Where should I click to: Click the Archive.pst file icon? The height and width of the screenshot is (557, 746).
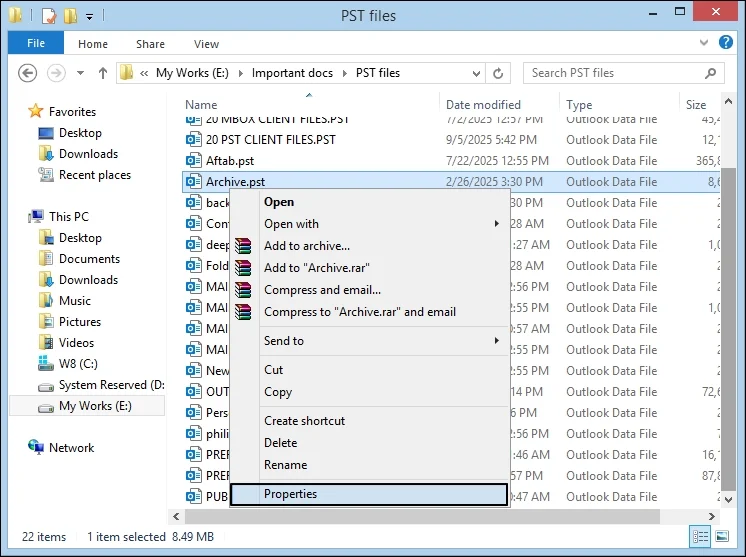(x=194, y=181)
